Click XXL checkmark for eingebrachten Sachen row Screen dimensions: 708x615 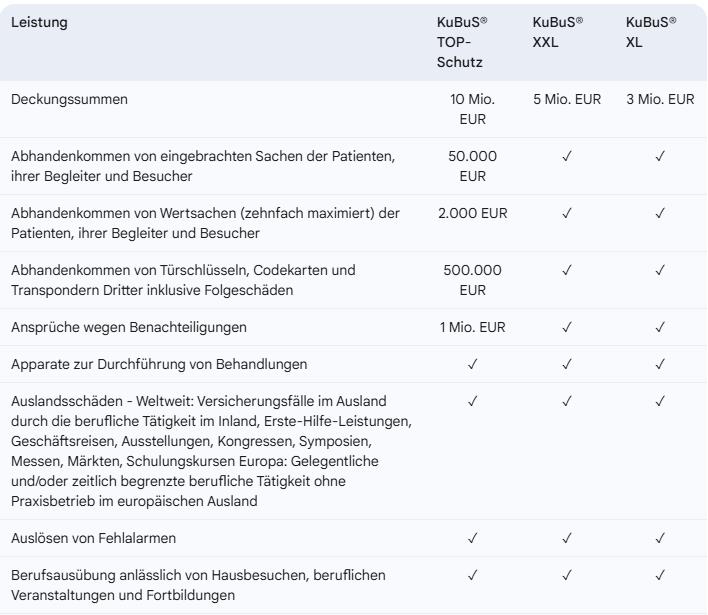pyautogui.click(x=567, y=156)
